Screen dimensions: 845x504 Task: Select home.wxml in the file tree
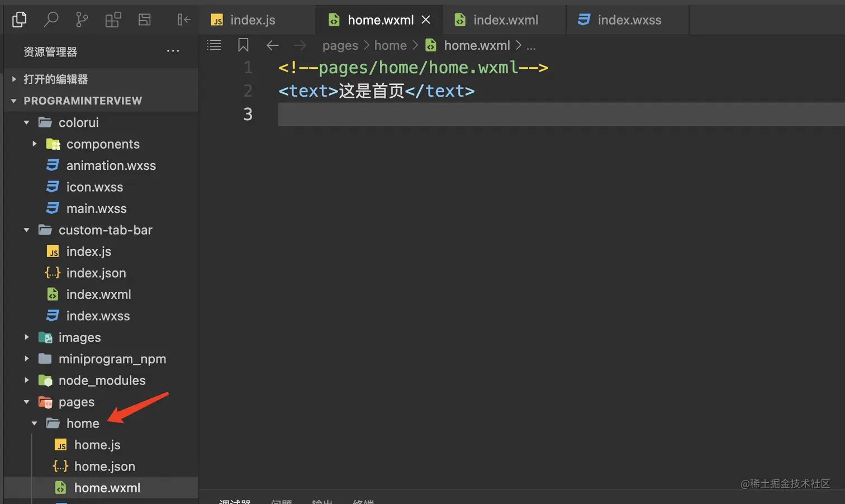click(x=101, y=488)
